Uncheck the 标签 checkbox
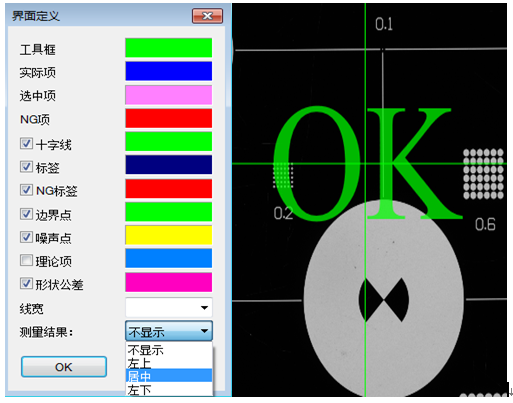Image resolution: width=513 pixels, height=403 pixels. tap(26, 166)
